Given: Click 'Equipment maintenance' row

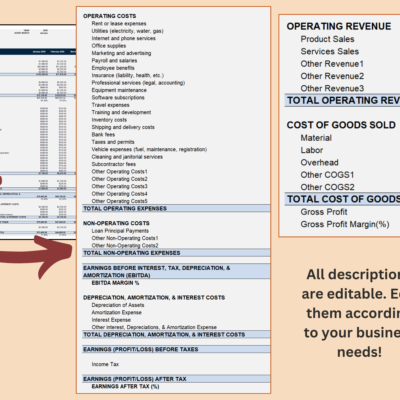Looking at the screenshot, I should tap(119, 90).
